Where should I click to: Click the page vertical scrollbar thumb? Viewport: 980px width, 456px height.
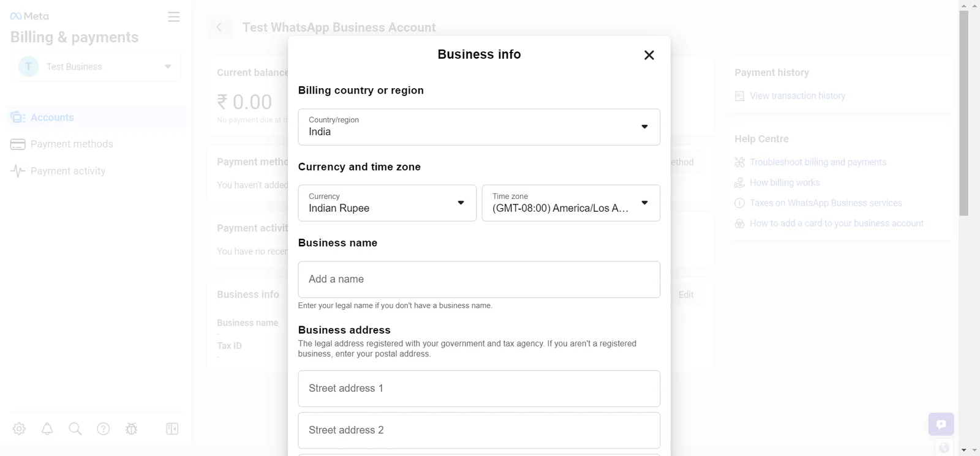[x=964, y=113]
